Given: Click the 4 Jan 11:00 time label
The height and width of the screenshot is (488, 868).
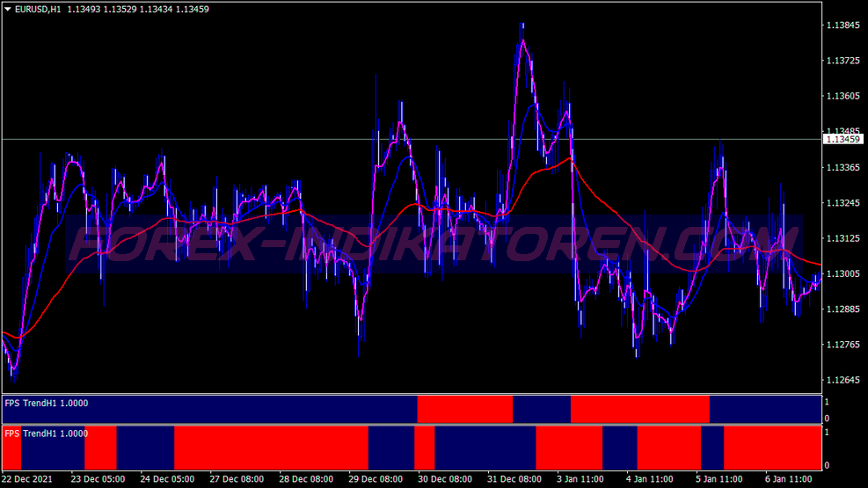Looking at the screenshot, I should point(649,479).
